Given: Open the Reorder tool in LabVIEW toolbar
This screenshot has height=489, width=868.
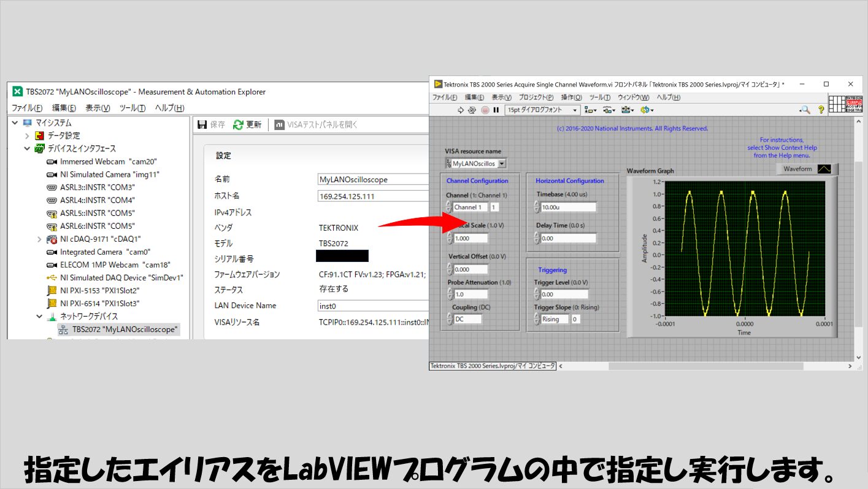Looking at the screenshot, I should (x=647, y=110).
